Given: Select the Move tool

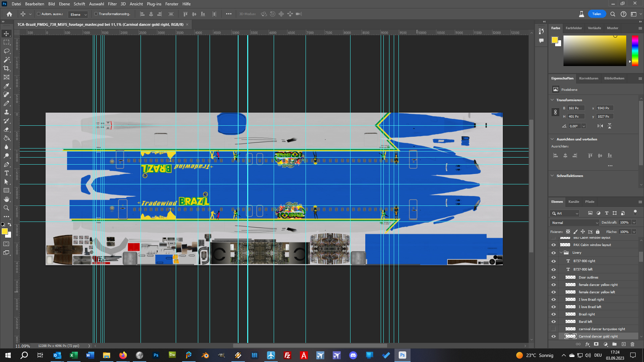Looking at the screenshot, I should point(6,34).
